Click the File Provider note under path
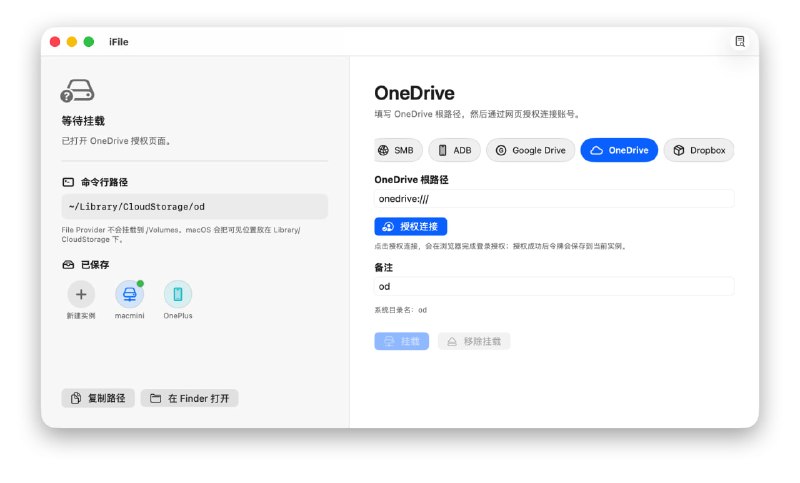 (181, 235)
